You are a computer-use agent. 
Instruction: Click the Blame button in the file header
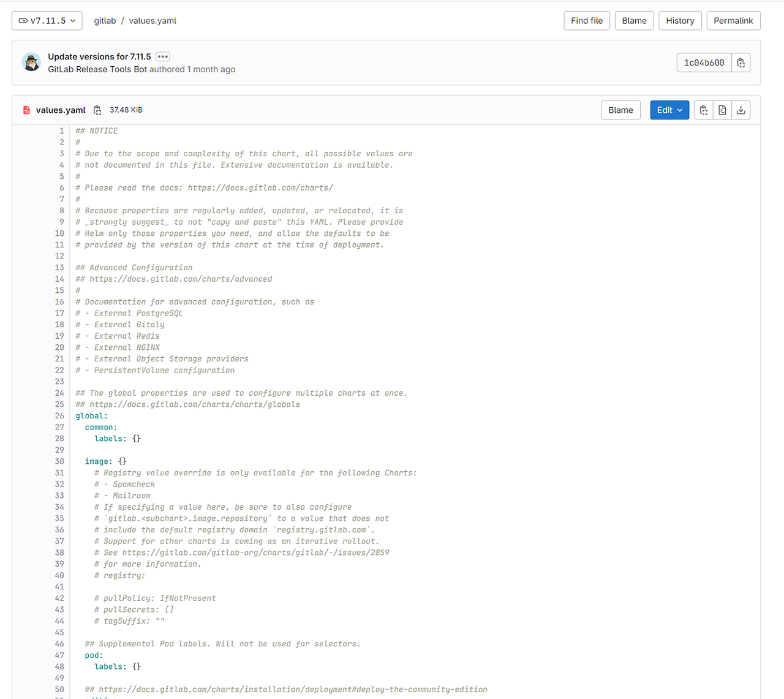point(620,110)
